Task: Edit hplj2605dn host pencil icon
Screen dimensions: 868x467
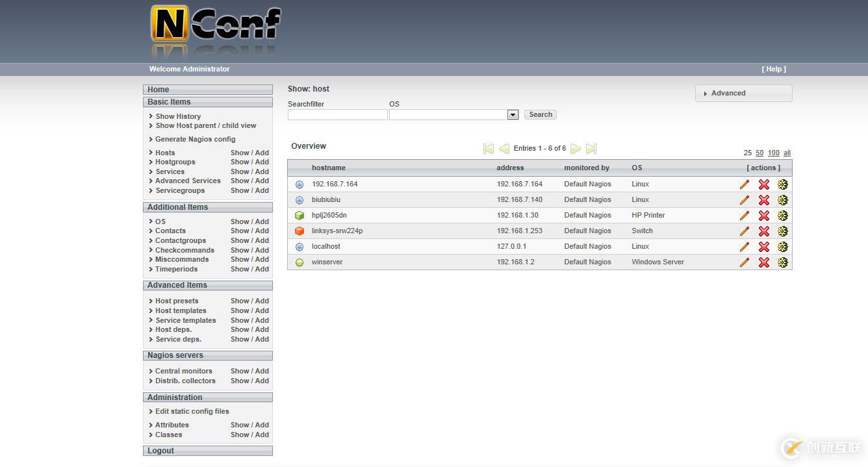Action: point(745,216)
